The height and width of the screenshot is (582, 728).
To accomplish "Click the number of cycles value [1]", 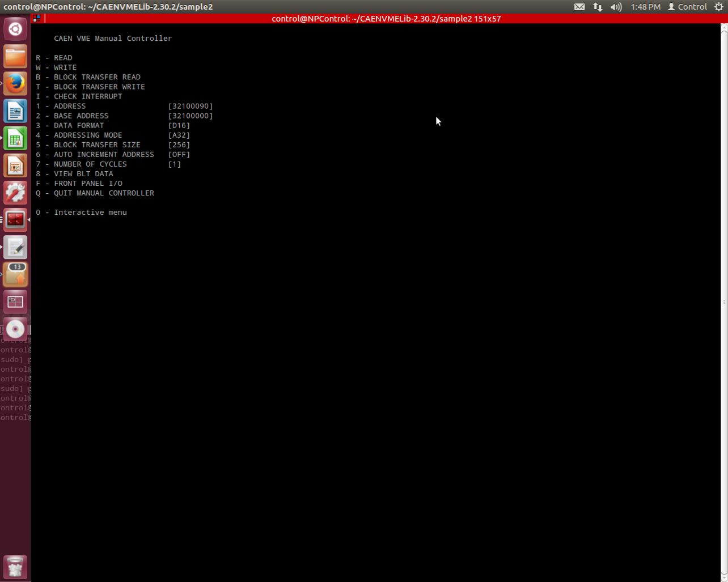I will (175, 164).
